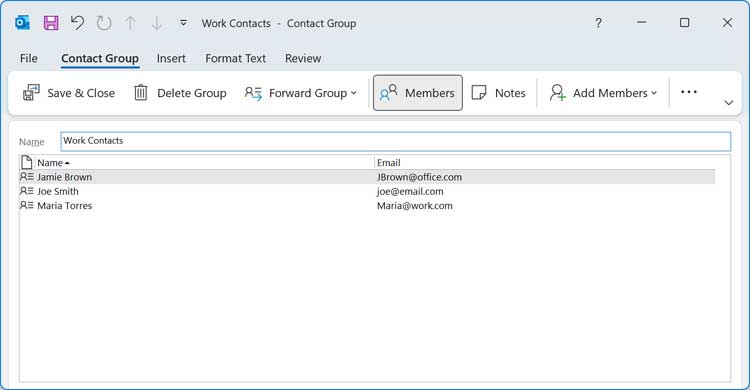This screenshot has width=750, height=390.
Task: Click contact icon beside Joe Smith
Action: [26, 191]
